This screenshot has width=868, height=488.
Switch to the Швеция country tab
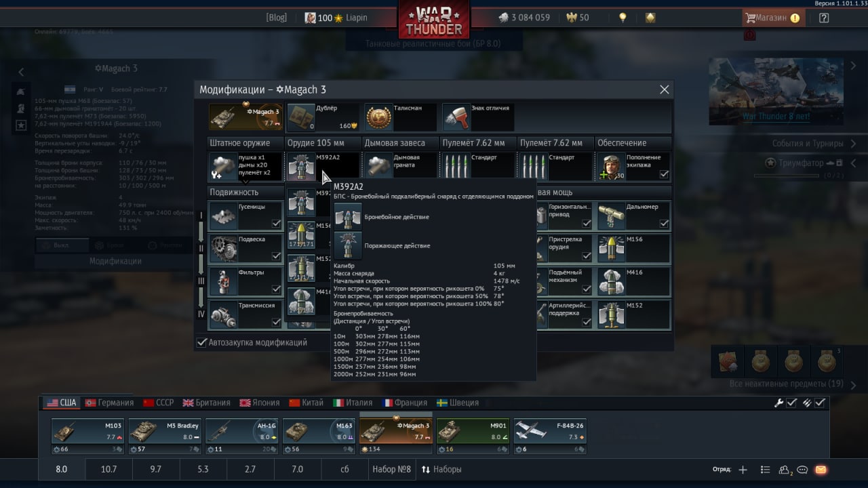click(458, 403)
